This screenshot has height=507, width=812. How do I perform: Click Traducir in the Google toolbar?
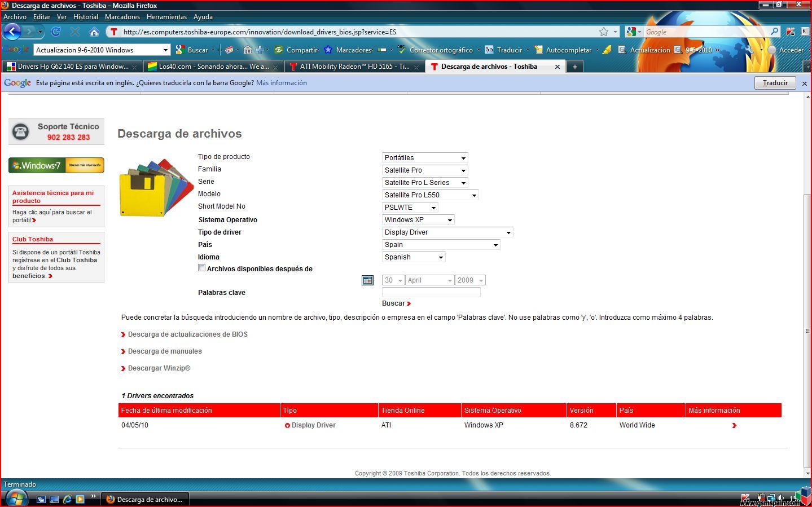(503, 50)
